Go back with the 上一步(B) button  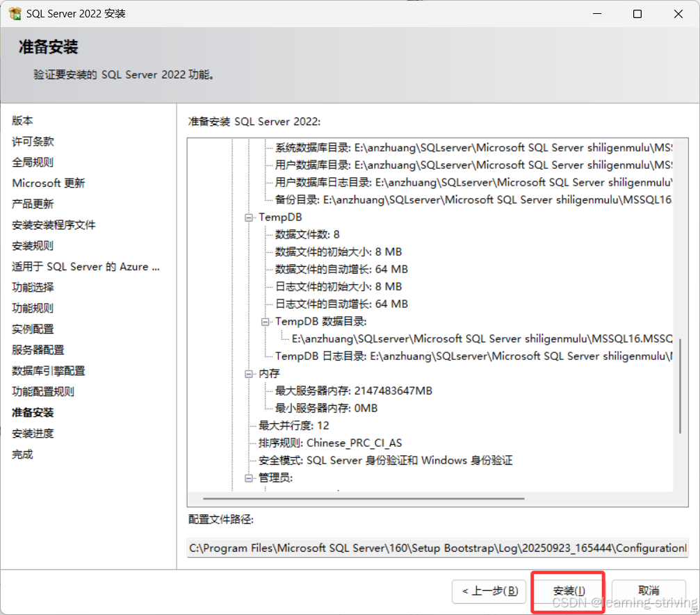pos(489,591)
